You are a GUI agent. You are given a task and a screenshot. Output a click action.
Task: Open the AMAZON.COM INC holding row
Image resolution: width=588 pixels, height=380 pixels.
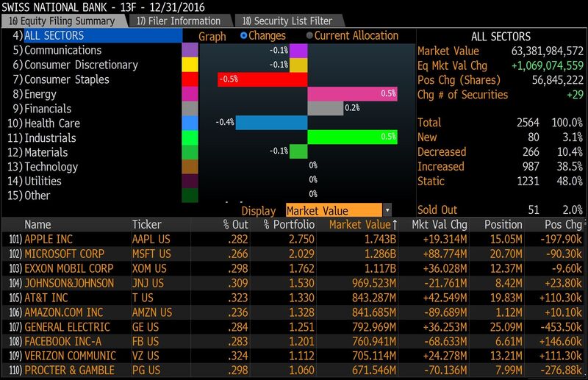(294, 312)
